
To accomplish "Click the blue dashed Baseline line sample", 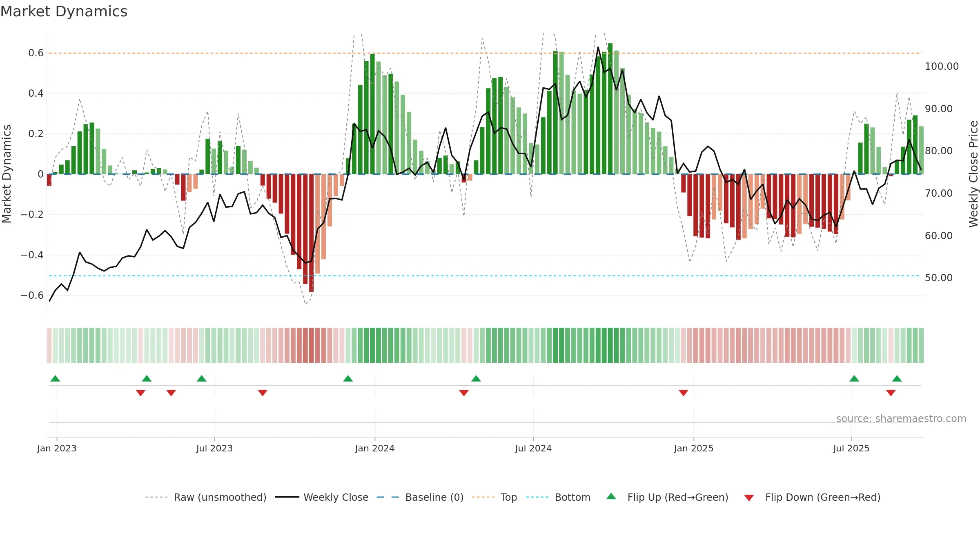I will [x=388, y=497].
